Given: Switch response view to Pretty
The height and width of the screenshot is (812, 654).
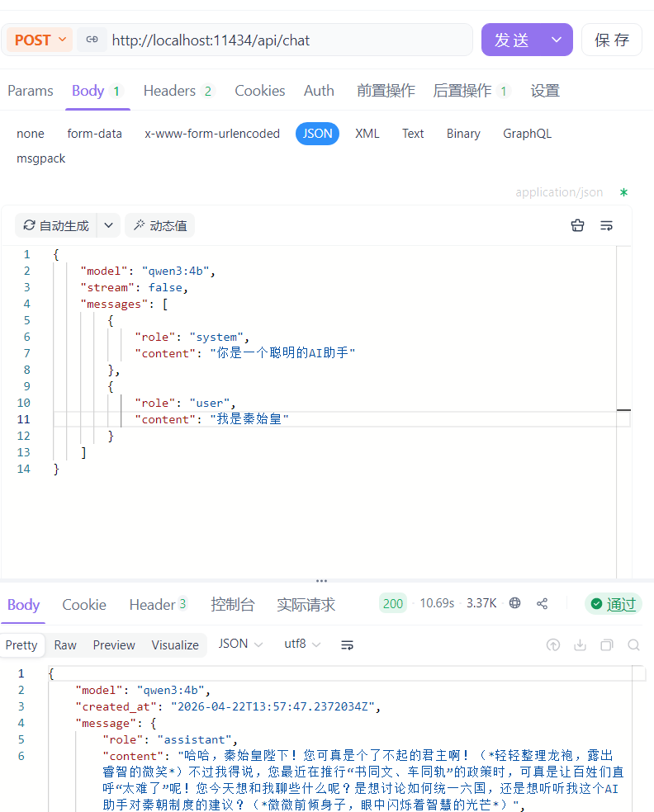Looking at the screenshot, I should [21, 645].
